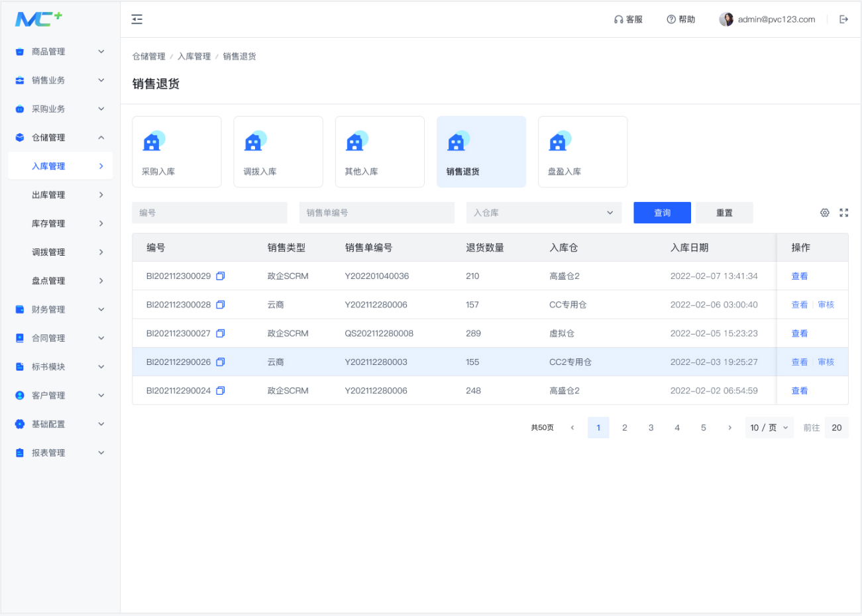Click the 销售业务 sidebar icon

click(20, 80)
